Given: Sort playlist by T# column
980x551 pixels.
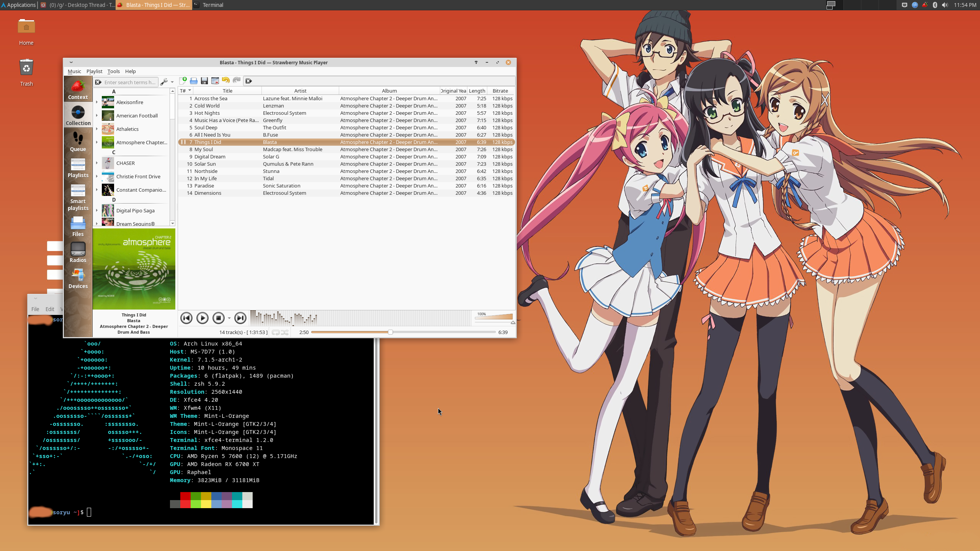Looking at the screenshot, I should (186, 91).
